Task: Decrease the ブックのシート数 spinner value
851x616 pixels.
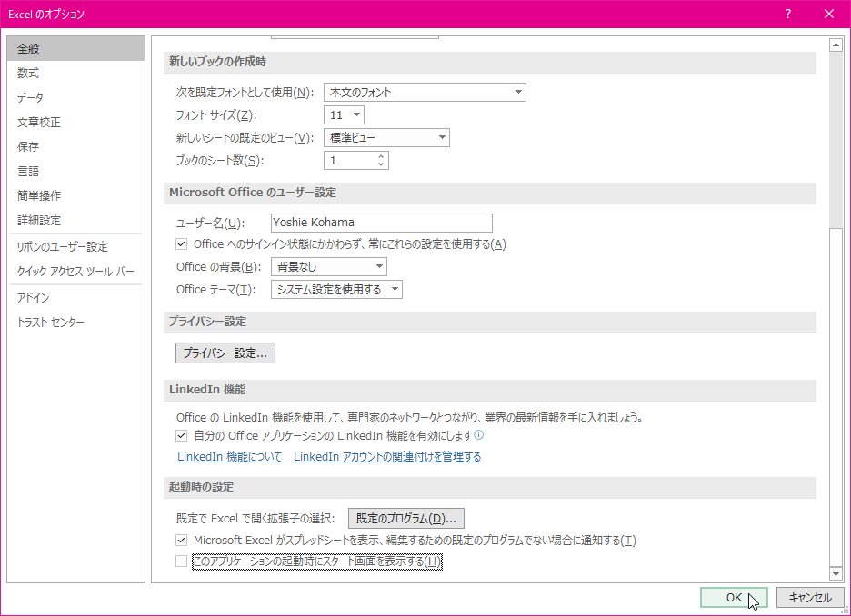Action: click(x=381, y=164)
